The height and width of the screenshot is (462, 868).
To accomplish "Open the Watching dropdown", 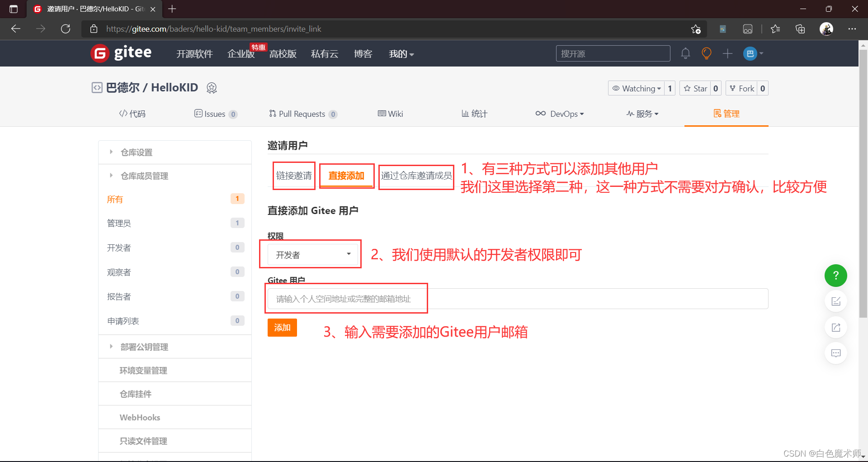I will [x=636, y=88].
